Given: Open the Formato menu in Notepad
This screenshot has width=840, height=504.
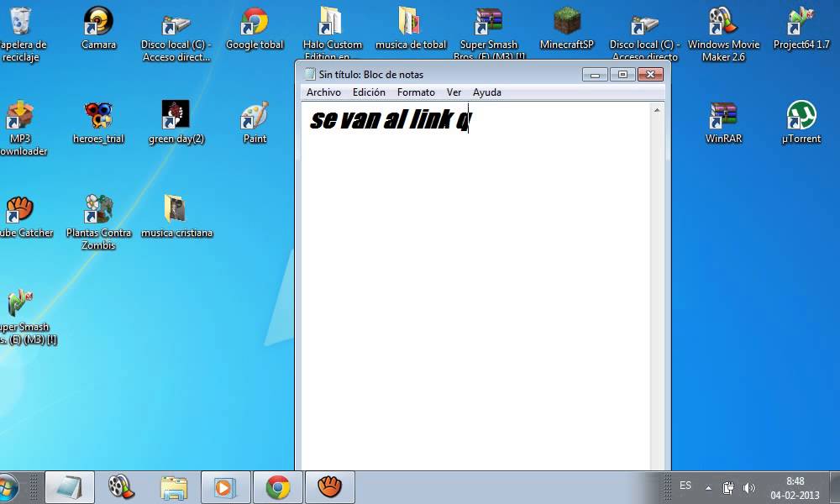Looking at the screenshot, I should click(416, 92).
